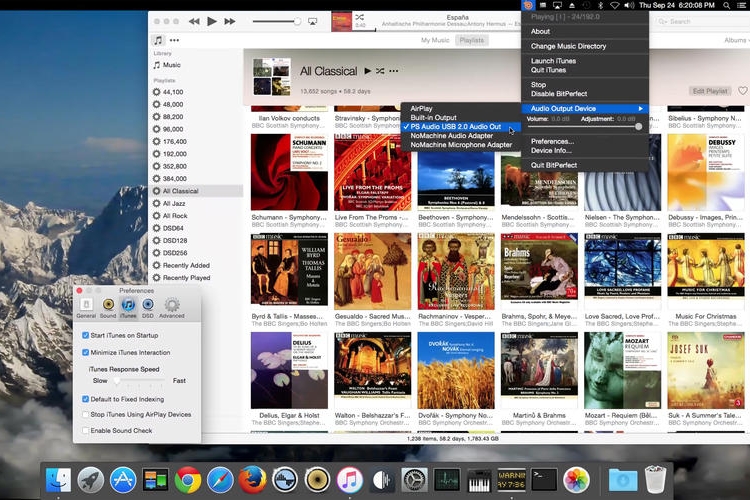Select Recently Played playlist
The image size is (750, 500).
point(195,278)
